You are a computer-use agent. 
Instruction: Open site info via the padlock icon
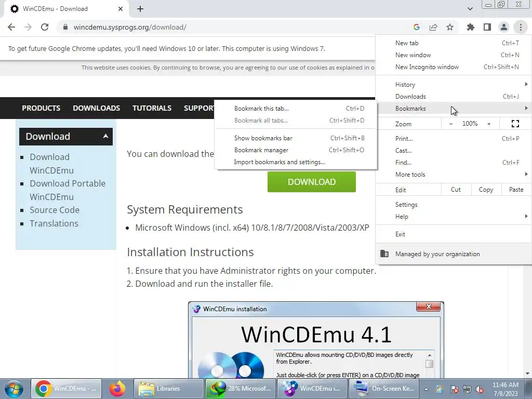click(65, 27)
